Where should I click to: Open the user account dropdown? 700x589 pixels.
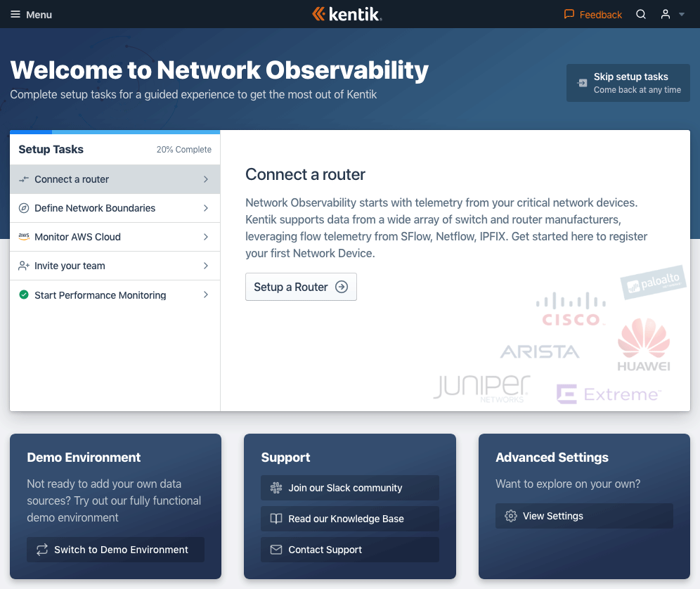pyautogui.click(x=671, y=14)
